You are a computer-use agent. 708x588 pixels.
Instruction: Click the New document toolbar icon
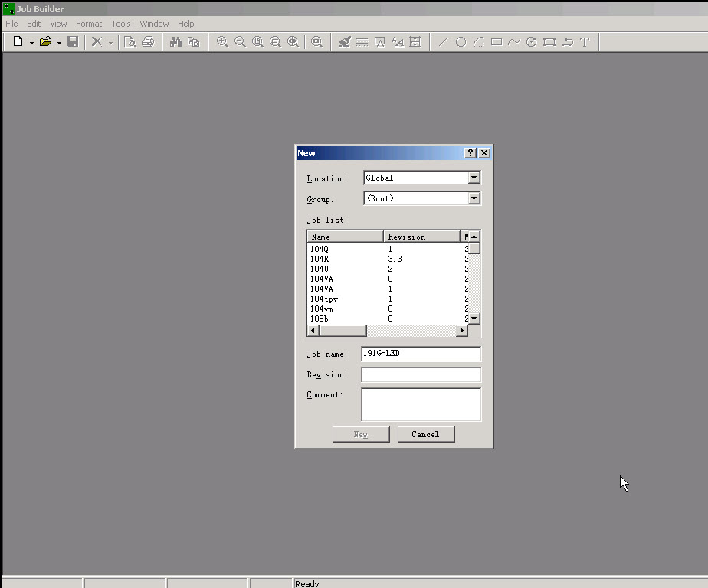(x=18, y=41)
